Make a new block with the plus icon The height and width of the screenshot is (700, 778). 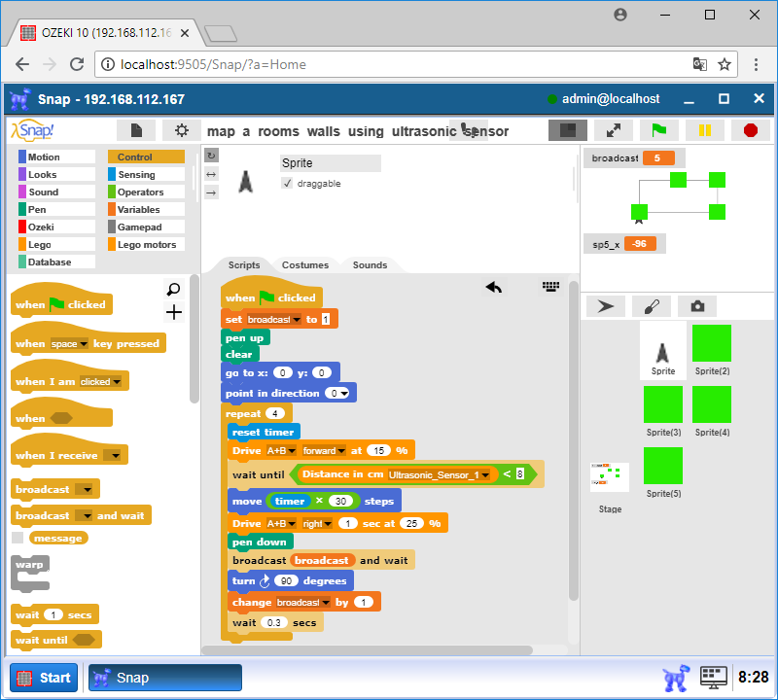pos(174,312)
